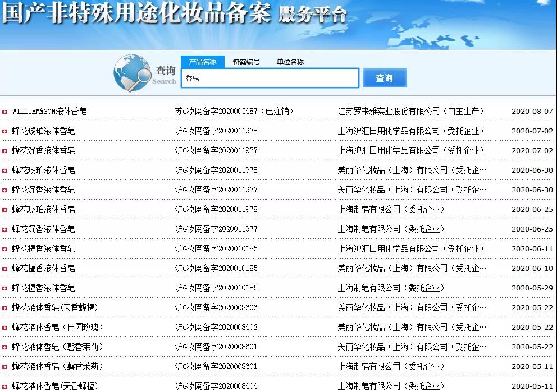Open 蜂花沉香液体香皂 dated 2020-06-30

(x=43, y=190)
